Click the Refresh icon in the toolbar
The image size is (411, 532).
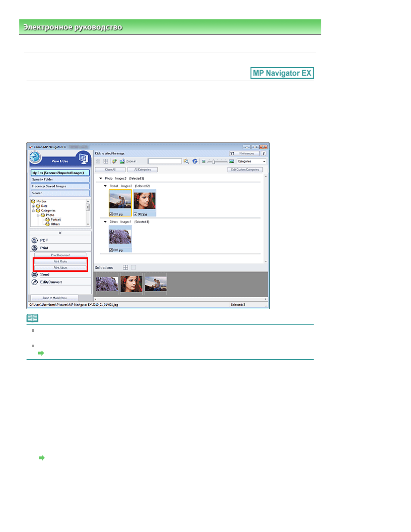[195, 162]
